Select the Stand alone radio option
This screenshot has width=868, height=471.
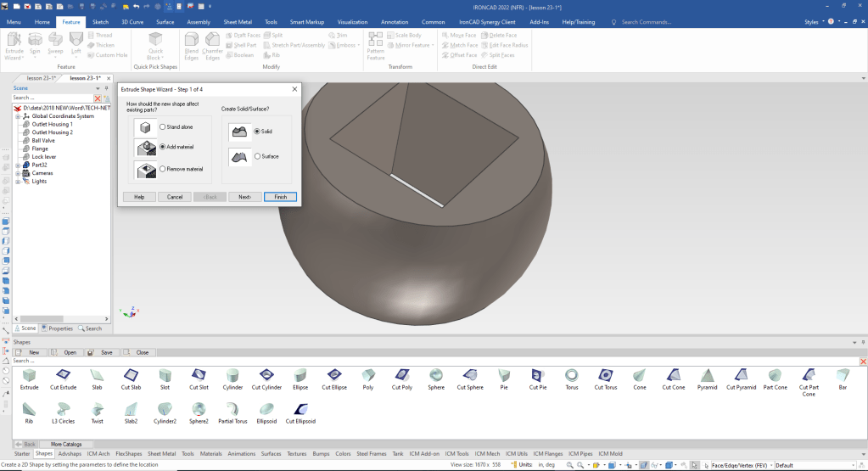(x=163, y=127)
